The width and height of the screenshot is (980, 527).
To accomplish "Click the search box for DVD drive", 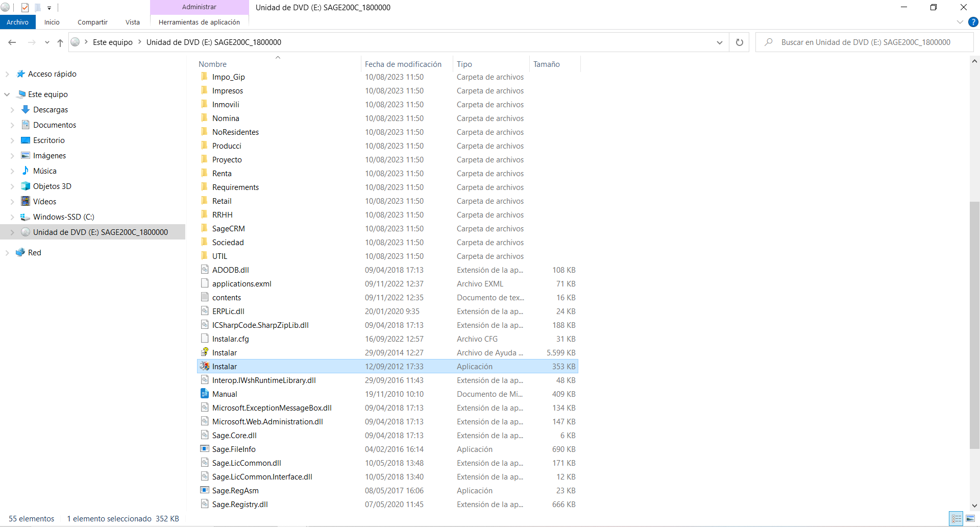I will pos(865,42).
